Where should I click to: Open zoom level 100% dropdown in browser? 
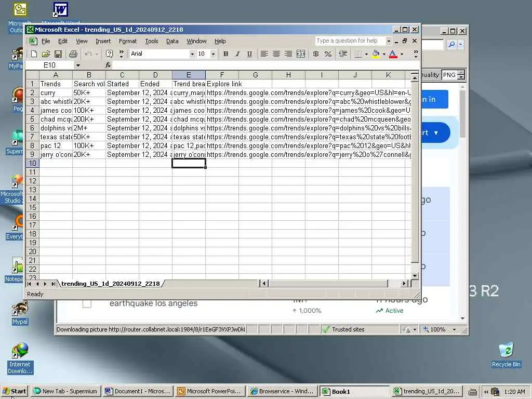point(454,329)
